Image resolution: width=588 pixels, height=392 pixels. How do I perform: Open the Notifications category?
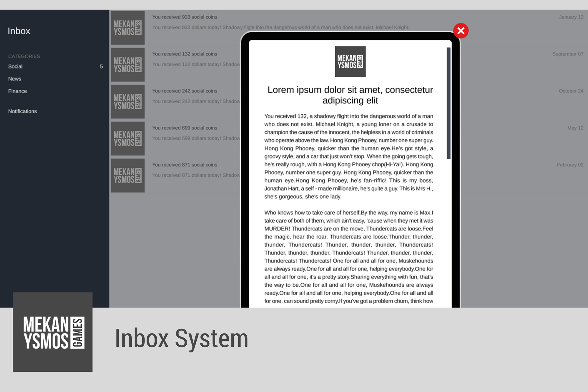22,111
